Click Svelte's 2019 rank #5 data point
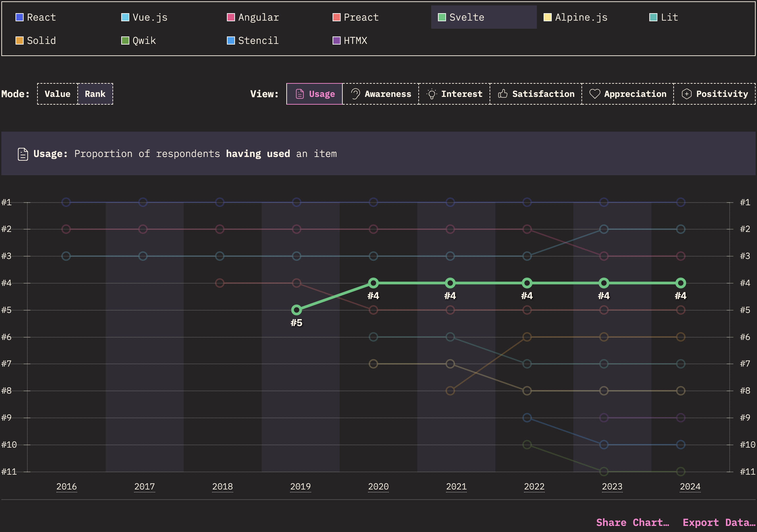 [x=296, y=310]
